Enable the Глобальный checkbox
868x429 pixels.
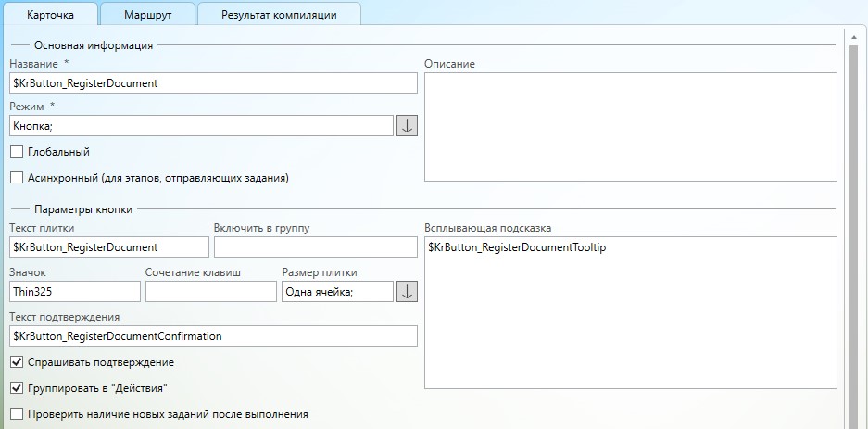(17, 152)
